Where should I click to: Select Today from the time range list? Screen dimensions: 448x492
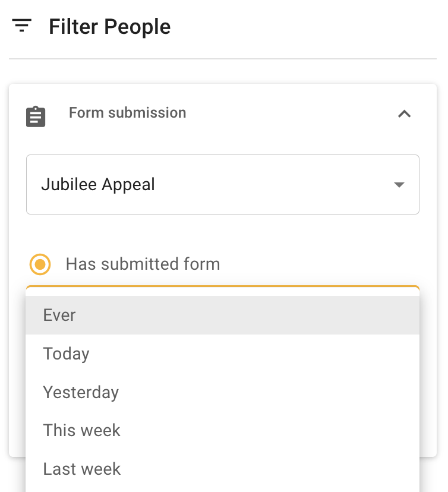click(x=66, y=354)
